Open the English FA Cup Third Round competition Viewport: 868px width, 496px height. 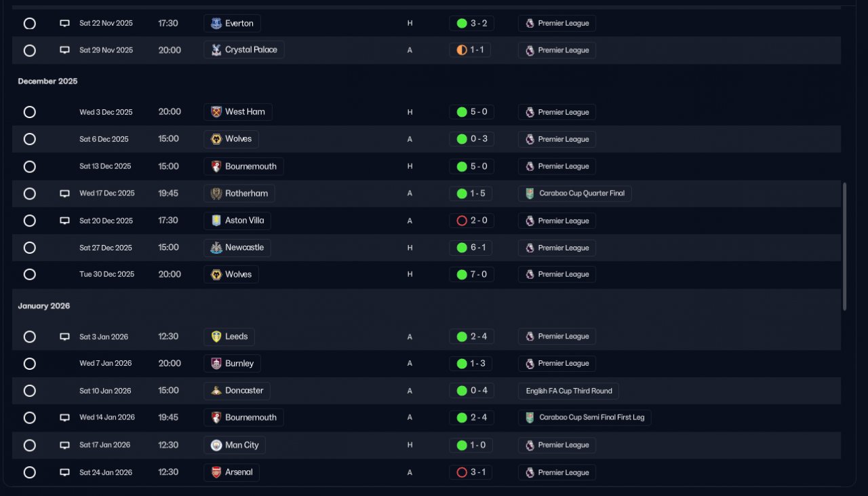click(x=569, y=391)
